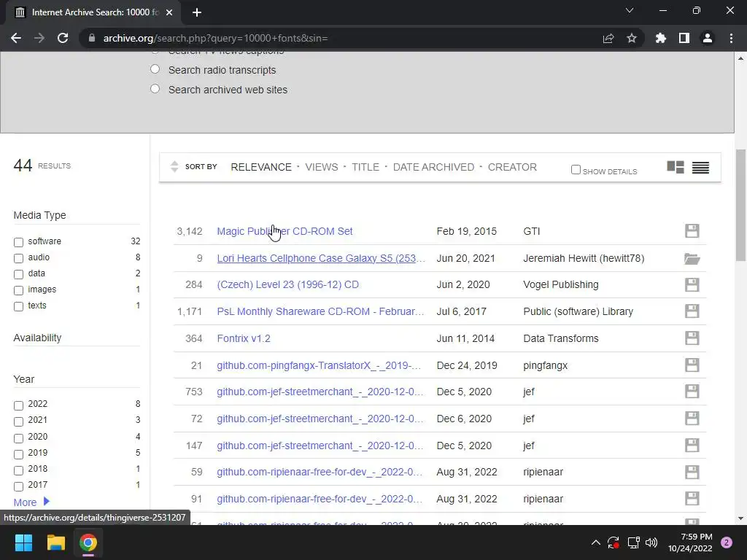This screenshot has width=747, height=560.
Task: Check the audio media type filter
Action: [x=18, y=259]
